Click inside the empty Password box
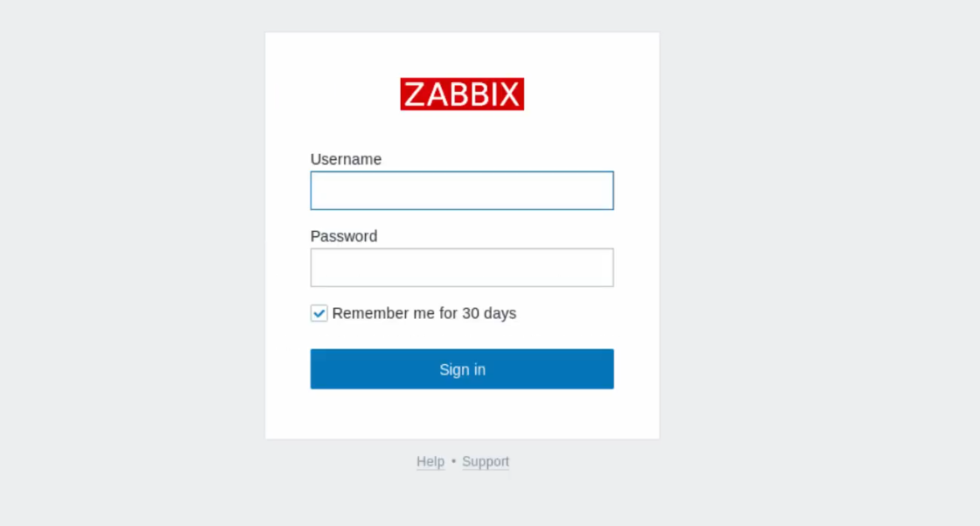980x526 pixels. tap(461, 267)
